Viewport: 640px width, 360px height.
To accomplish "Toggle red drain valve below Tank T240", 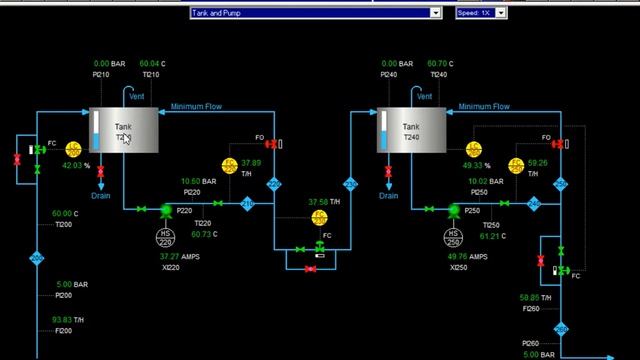I will click(x=388, y=171).
